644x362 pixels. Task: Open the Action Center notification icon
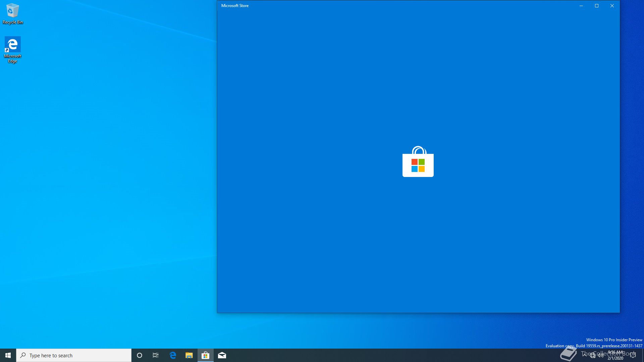tap(633, 355)
